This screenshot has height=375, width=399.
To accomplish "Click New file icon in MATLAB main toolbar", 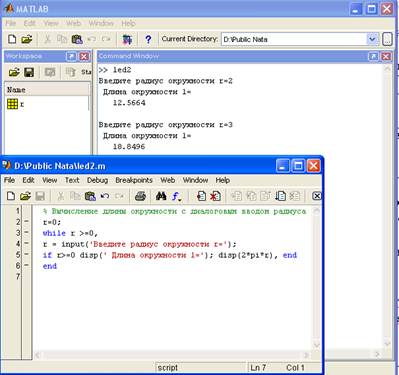I will 12,39.
